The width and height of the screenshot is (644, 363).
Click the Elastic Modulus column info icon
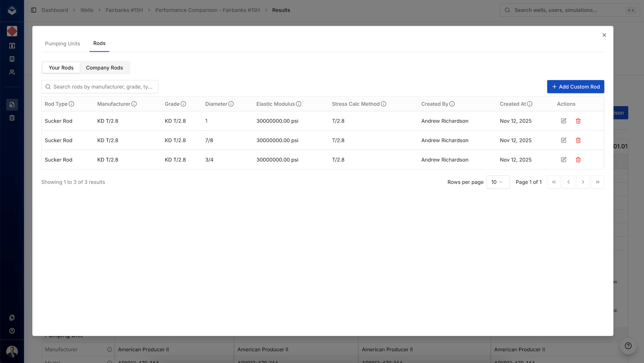[x=299, y=104]
